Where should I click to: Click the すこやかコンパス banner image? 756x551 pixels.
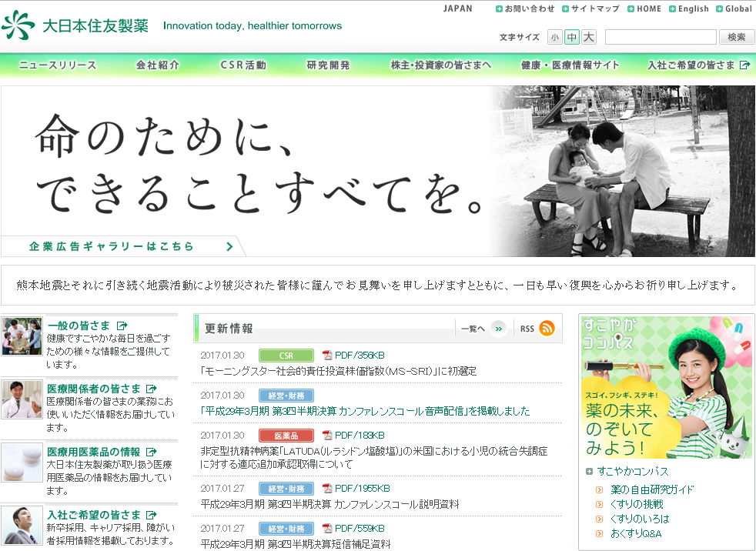click(x=667, y=387)
